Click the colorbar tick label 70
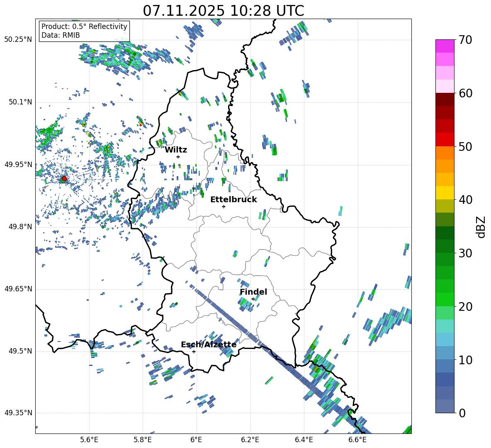The image size is (491, 448). (465, 40)
